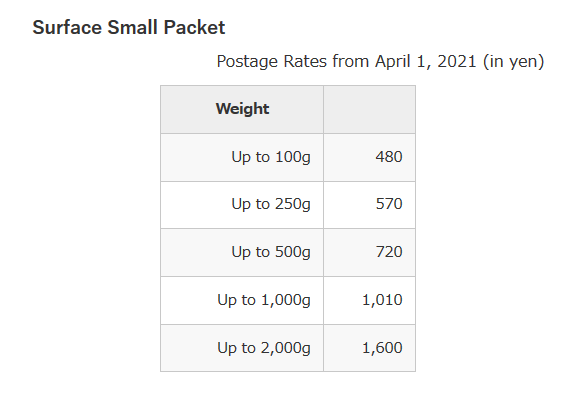Screen dimensions: 573x402
Task: Click the Weight column header
Action: click(242, 109)
